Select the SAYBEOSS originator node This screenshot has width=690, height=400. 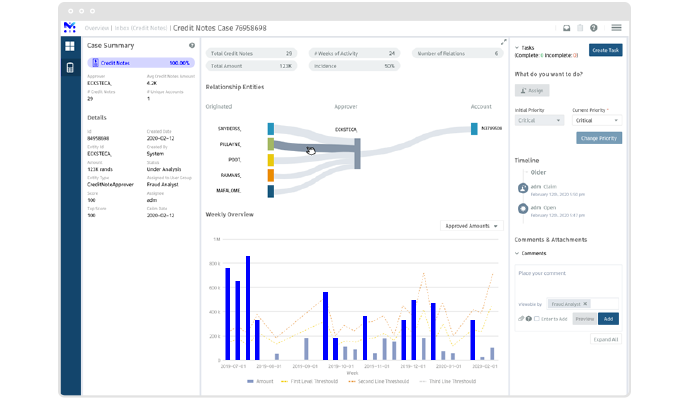[271, 128]
